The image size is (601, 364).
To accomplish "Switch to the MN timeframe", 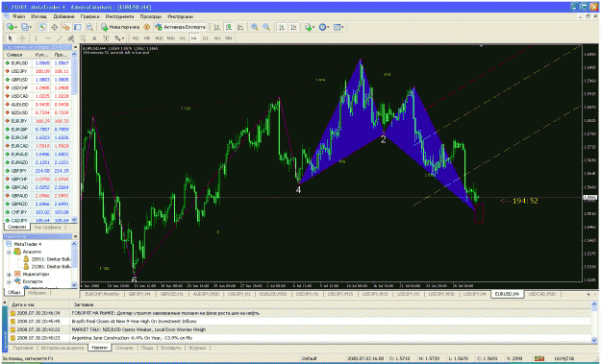I will (x=229, y=38).
